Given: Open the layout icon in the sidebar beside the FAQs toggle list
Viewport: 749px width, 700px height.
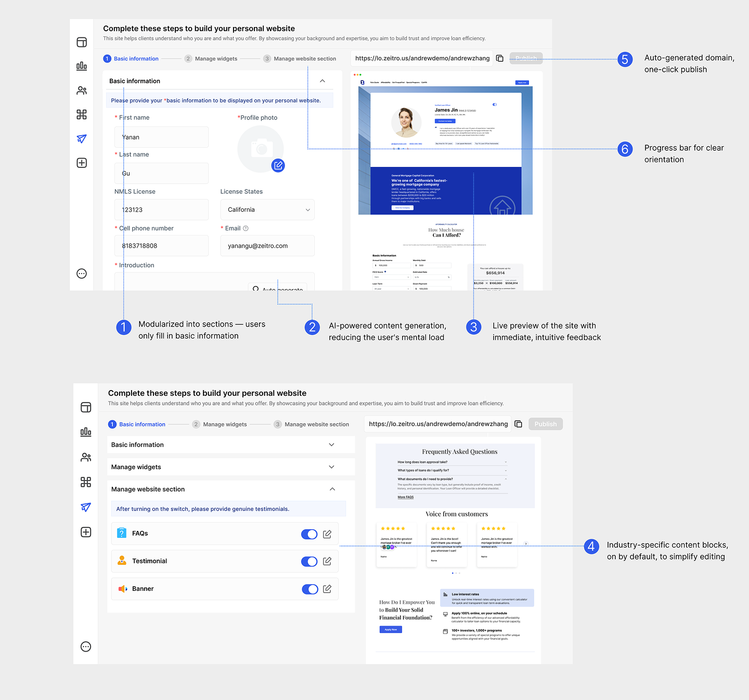Looking at the screenshot, I should click(86, 407).
